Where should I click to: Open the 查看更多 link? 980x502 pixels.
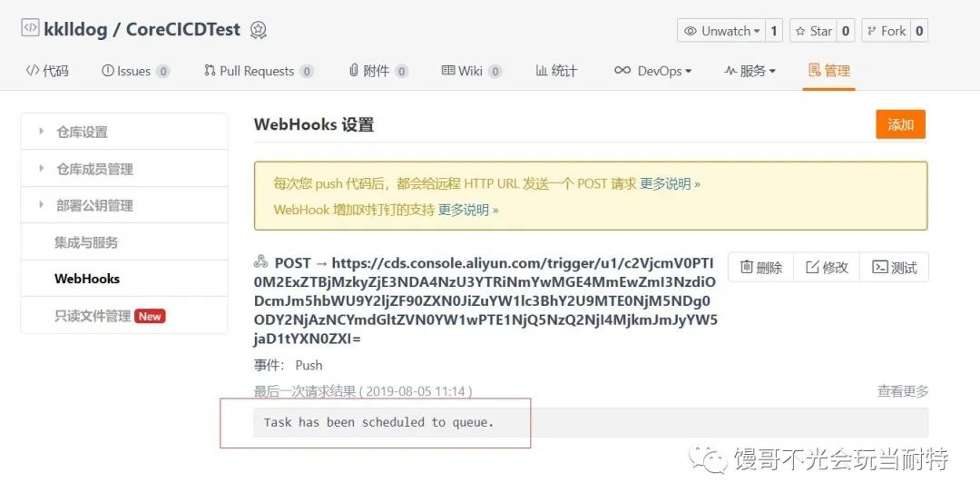pos(903,391)
